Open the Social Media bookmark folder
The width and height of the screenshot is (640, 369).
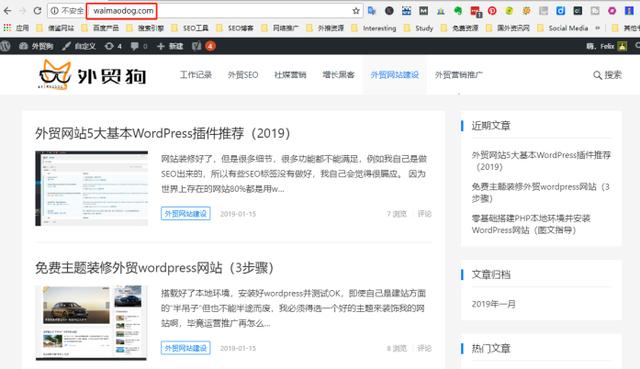(x=563, y=28)
